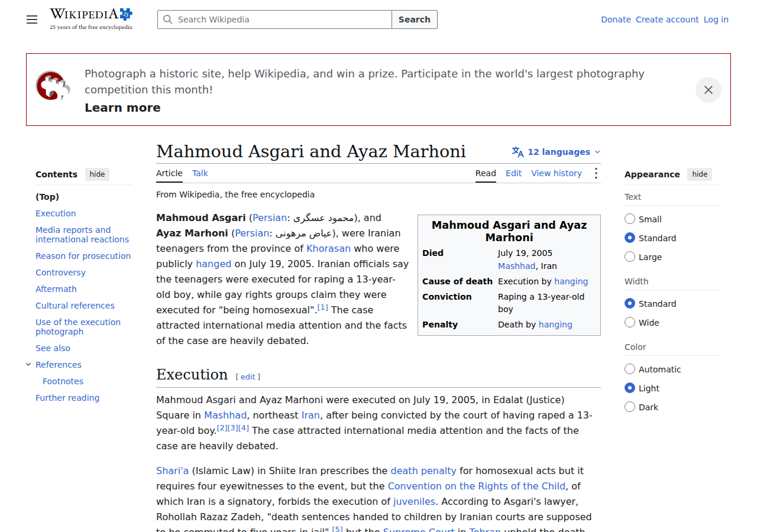
Task: Open the Article tab
Action: pos(169,173)
